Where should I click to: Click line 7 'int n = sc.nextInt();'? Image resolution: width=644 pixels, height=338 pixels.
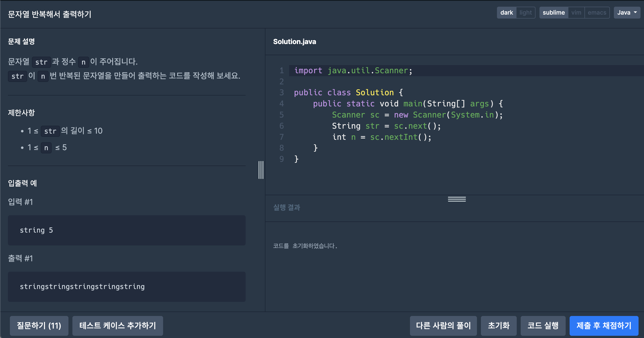[x=382, y=137]
